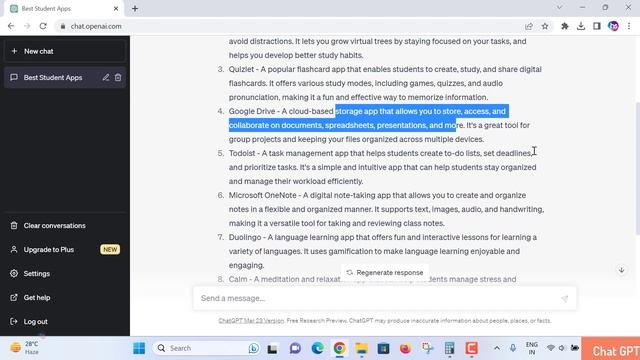Open the Chrome three-dot menu

(629, 26)
